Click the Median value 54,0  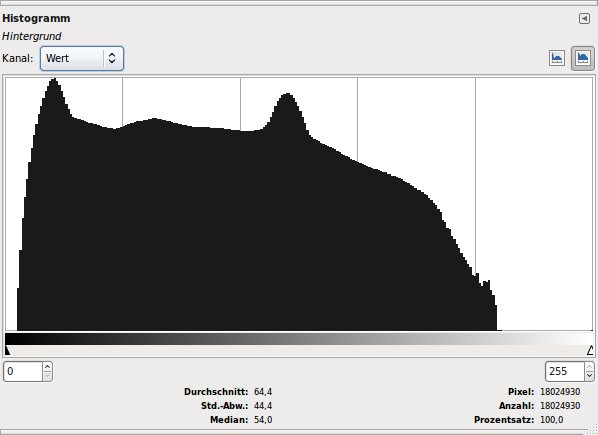tap(263, 420)
